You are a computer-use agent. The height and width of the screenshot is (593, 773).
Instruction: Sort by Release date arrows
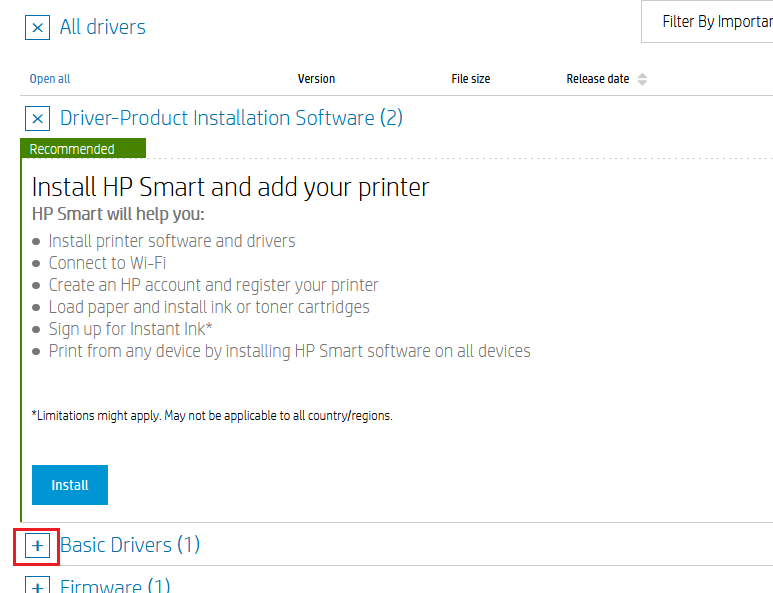click(642, 79)
